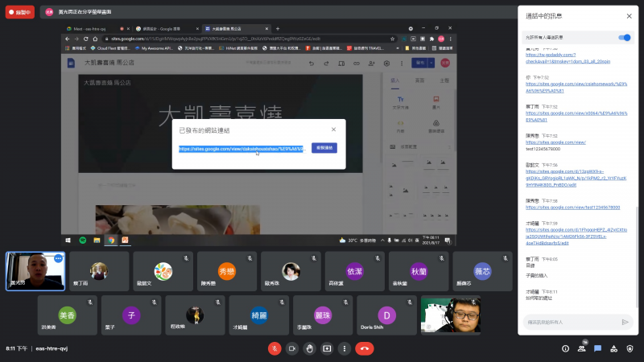
Task: Open host controls shield icon
Action: pos(630,348)
